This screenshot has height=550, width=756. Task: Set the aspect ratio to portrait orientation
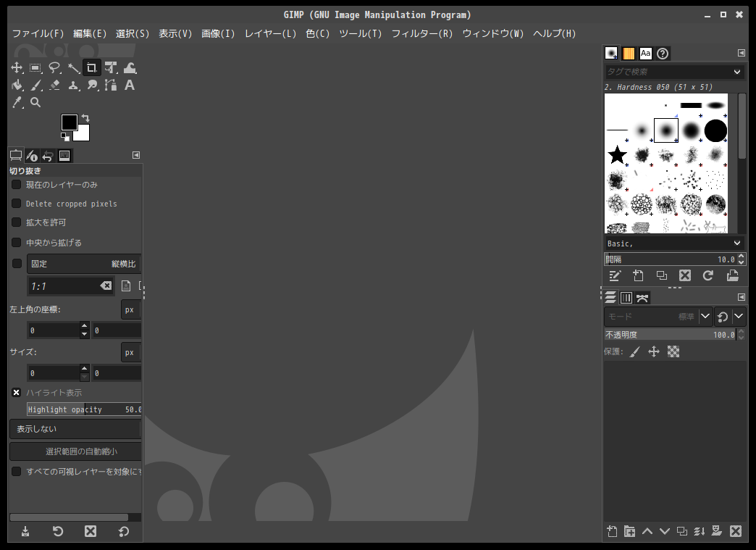[x=126, y=286]
